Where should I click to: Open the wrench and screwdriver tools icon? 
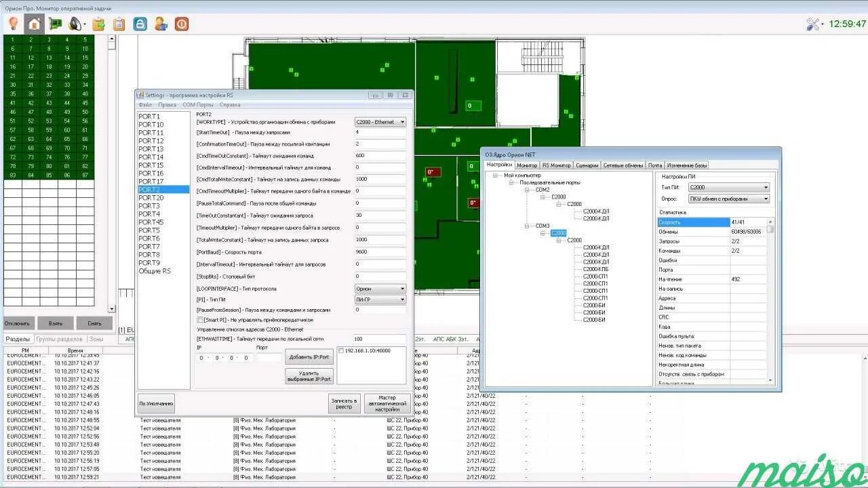pos(813,24)
